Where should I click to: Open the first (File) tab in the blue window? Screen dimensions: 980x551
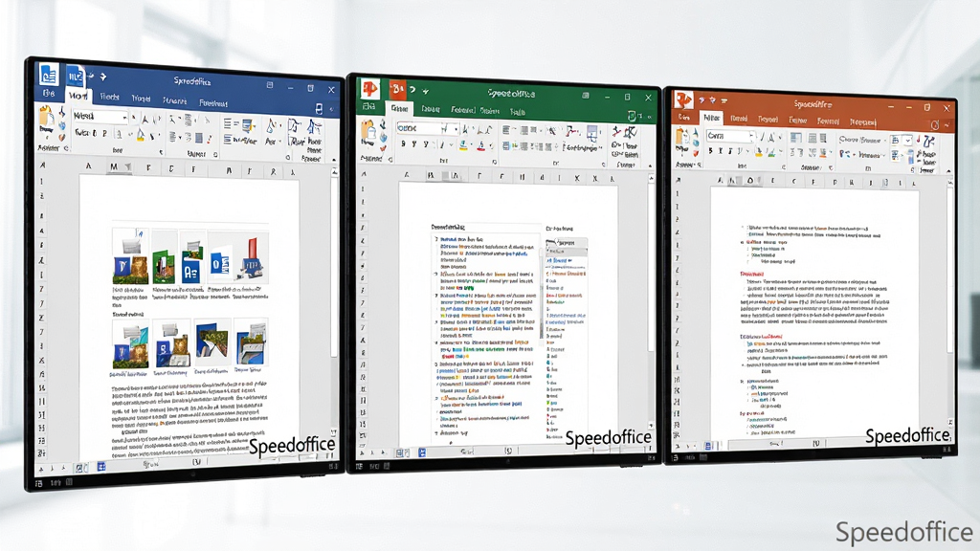tap(48, 93)
